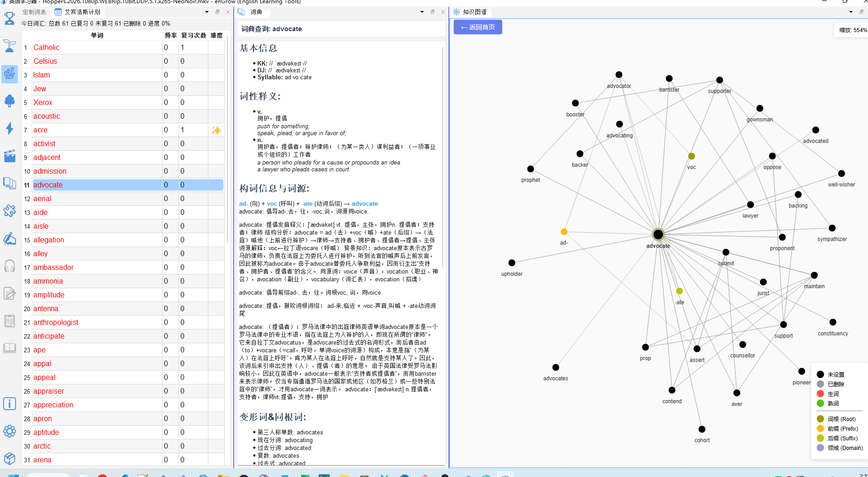Image resolution: width=868 pixels, height=477 pixels.
Task: Follow the voc root link
Action: coord(272,204)
